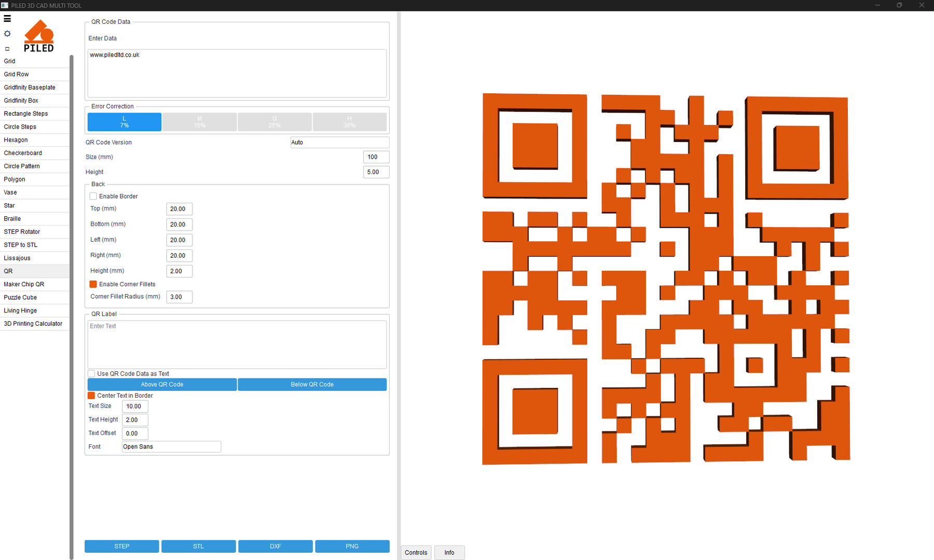This screenshot has width=934, height=560.
Task: Open the Controls tab below the preview
Action: [x=416, y=553]
